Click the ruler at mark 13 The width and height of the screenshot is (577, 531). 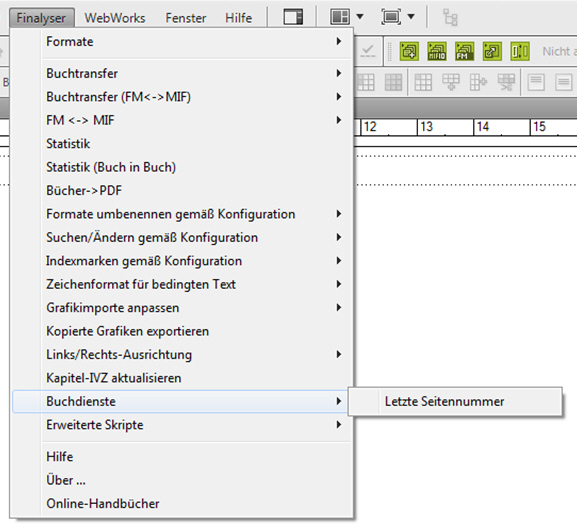click(426, 127)
